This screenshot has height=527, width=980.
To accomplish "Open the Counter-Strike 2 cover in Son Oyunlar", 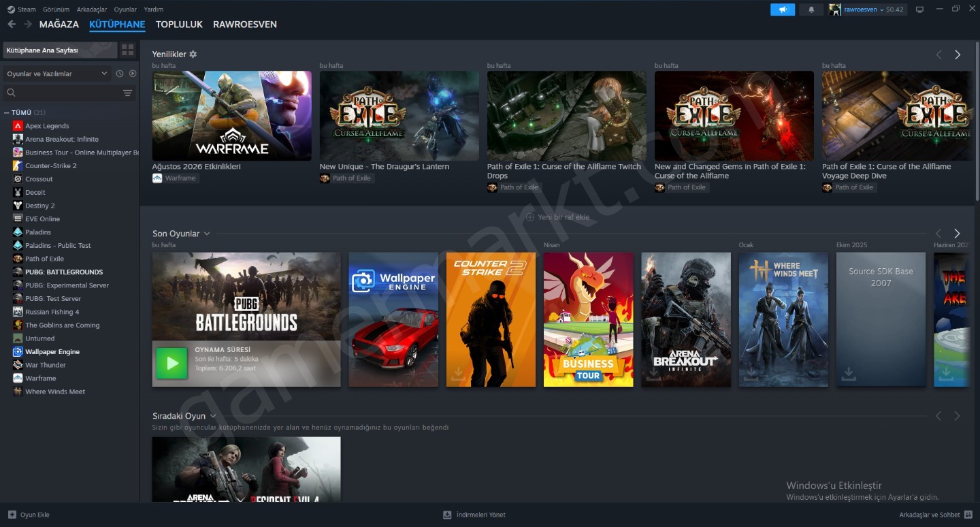I will (x=491, y=319).
